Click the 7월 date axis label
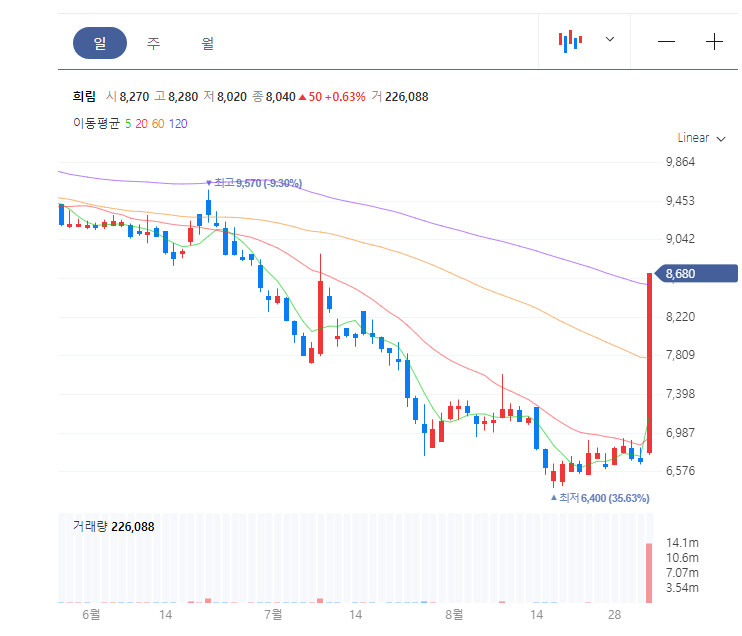 pos(273,615)
